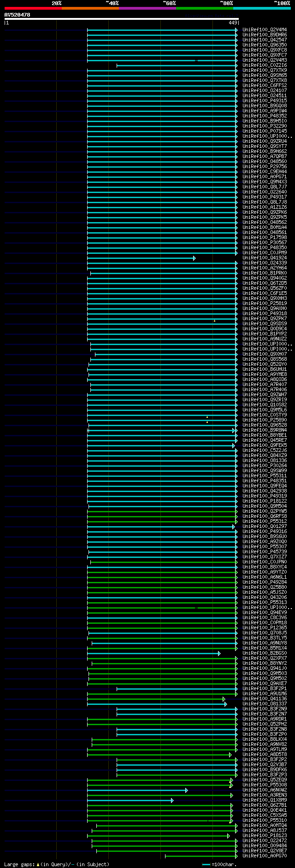
Task: Select hit label UniRef100_Q941J0
Action: pyautogui.click(x=265, y=669)
